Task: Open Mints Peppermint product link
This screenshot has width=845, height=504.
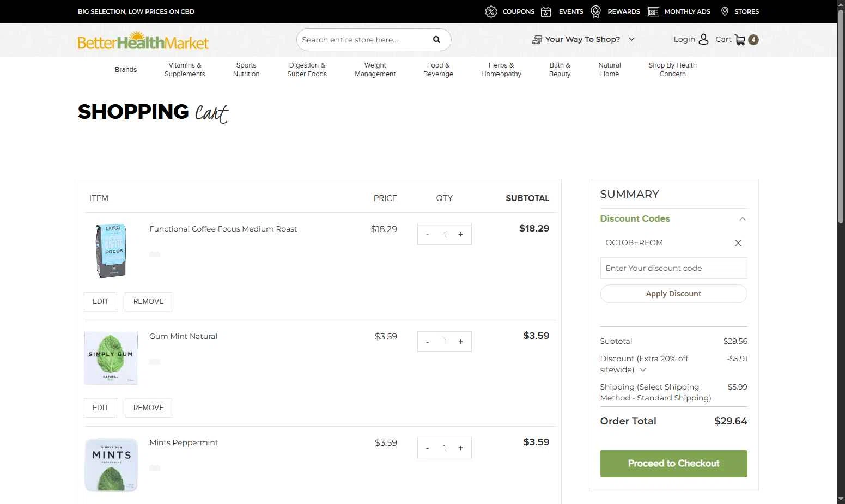Action: point(184,442)
